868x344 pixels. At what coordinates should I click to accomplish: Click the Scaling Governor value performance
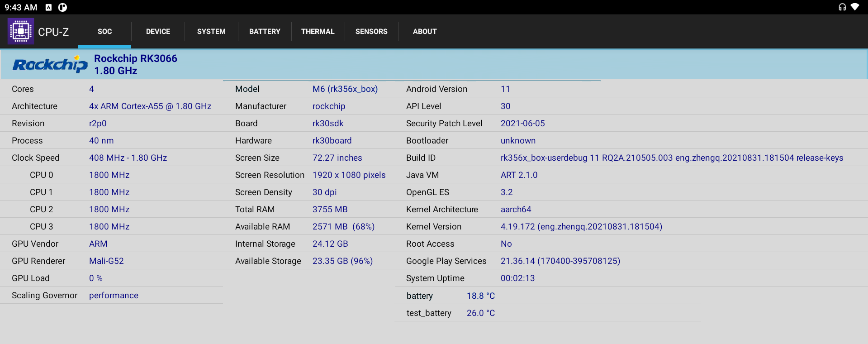114,296
